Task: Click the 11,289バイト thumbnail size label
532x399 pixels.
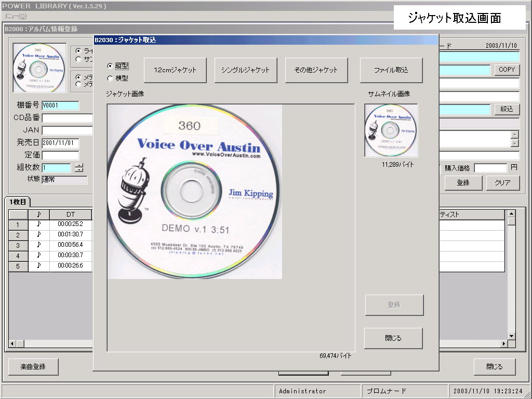Action: click(x=397, y=165)
